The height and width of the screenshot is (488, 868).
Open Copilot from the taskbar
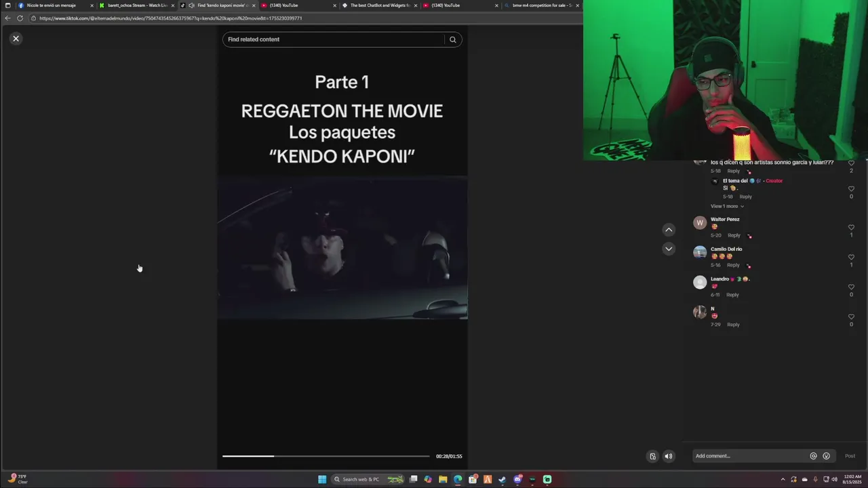pyautogui.click(x=428, y=479)
